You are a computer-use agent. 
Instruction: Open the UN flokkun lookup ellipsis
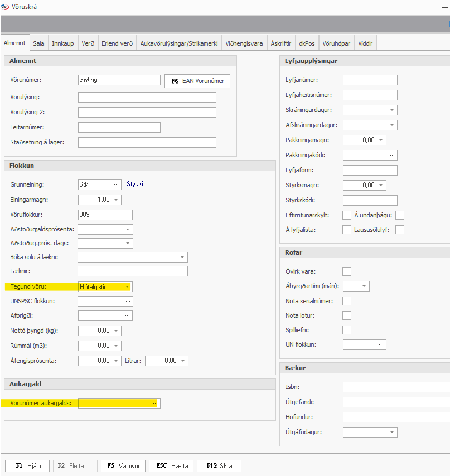pos(381,345)
